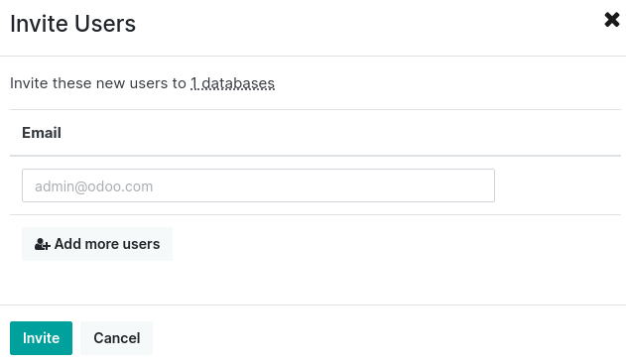
Task: Click the person-plus icon to add a row
Action: (43, 244)
